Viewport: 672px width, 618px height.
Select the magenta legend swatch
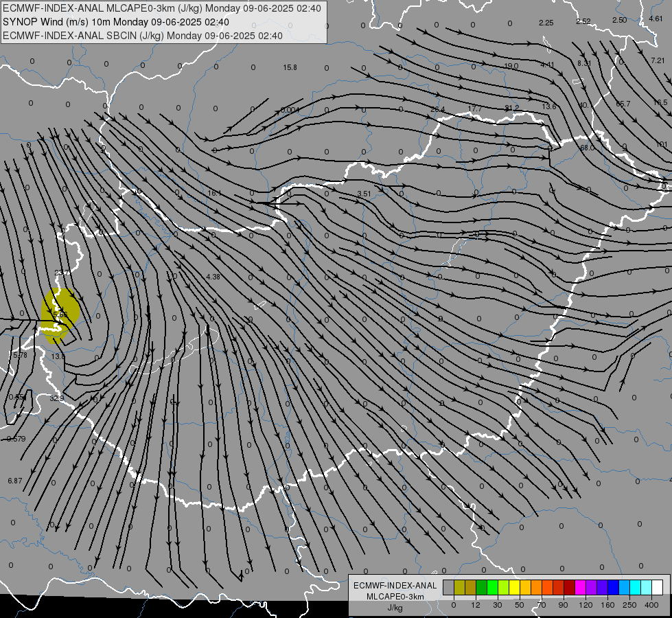[x=581, y=588]
